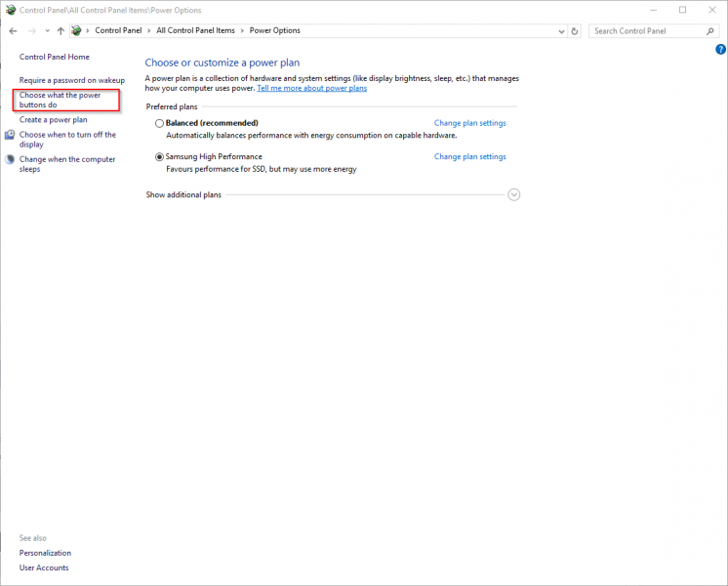Select the Samsung High Performance plan
Screen dimensions: 728x586
pyautogui.click(x=159, y=157)
